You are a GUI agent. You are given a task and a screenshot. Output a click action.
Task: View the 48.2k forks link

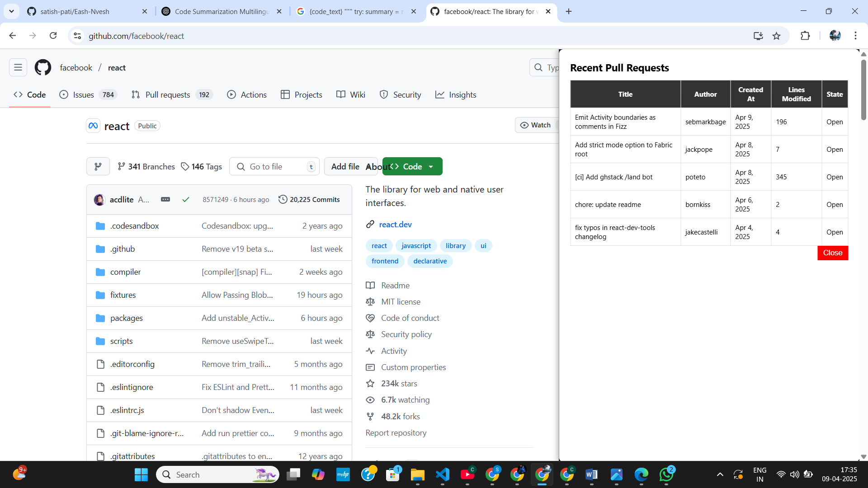[400, 416]
